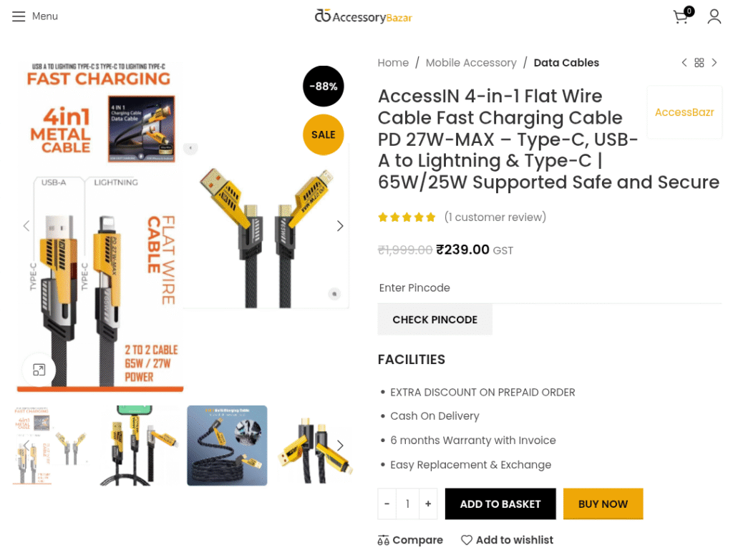The height and width of the screenshot is (560, 733).
Task: Go to Home breadcrumb link
Action: [393, 63]
